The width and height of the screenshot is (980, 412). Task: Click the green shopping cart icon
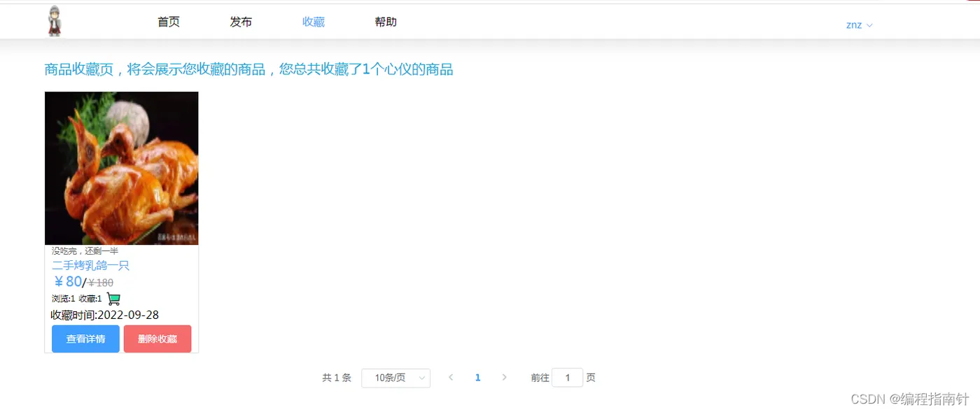[x=113, y=299]
